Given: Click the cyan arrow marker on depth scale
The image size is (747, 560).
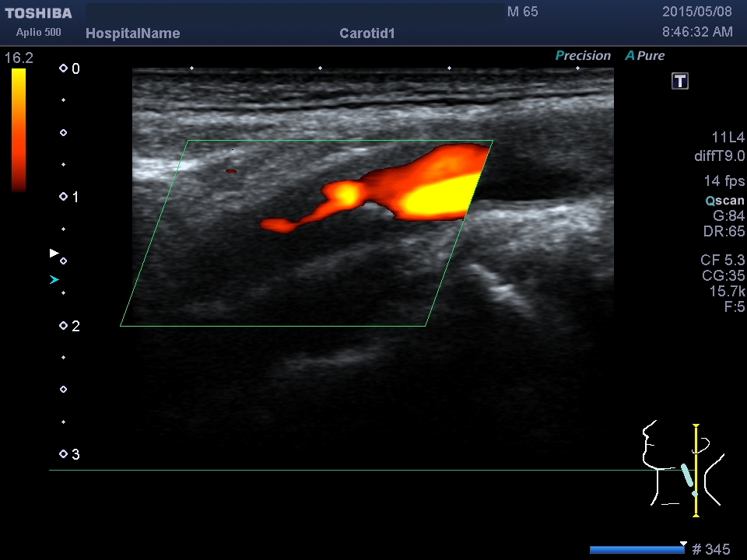Looking at the screenshot, I should click(54, 280).
